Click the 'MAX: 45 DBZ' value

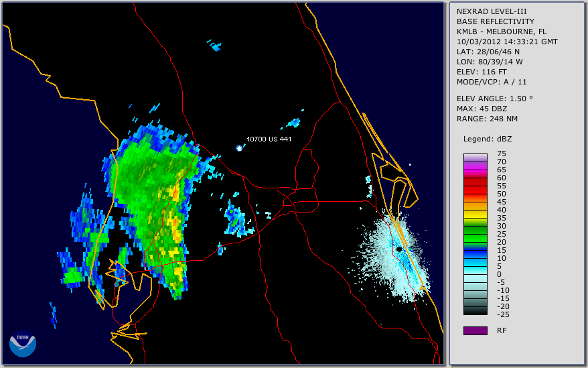[482, 109]
